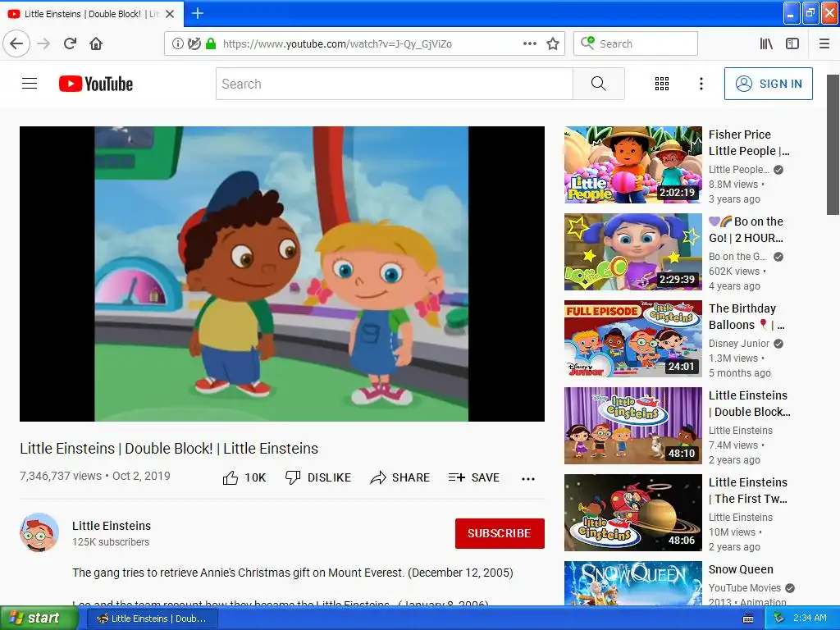Open the Firefox hamburger menu
The image size is (840, 630).
coord(824,43)
